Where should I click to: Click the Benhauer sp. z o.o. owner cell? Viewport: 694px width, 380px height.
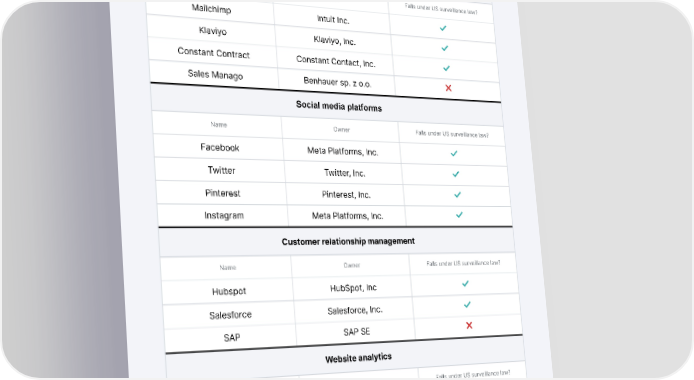coord(337,82)
